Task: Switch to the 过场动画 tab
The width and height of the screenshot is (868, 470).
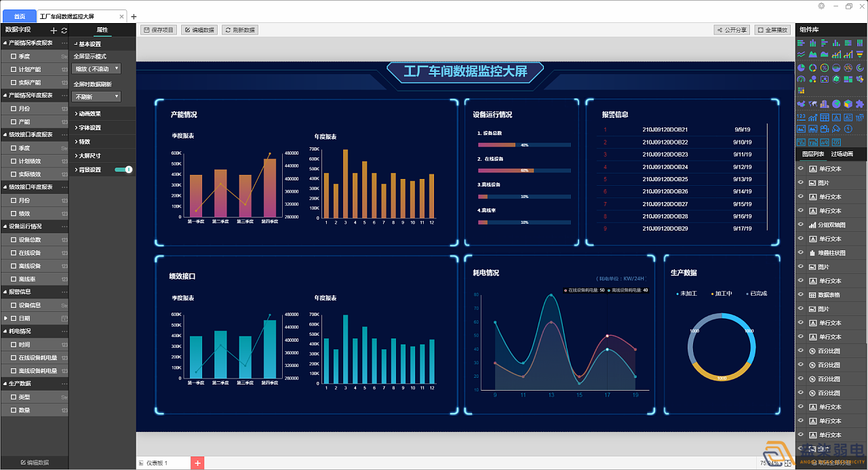Action: [842, 154]
